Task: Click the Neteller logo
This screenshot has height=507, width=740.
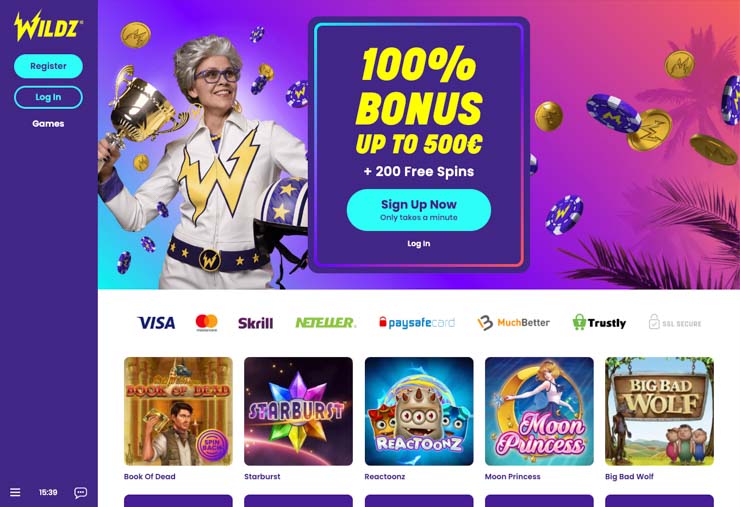Action: [x=326, y=323]
